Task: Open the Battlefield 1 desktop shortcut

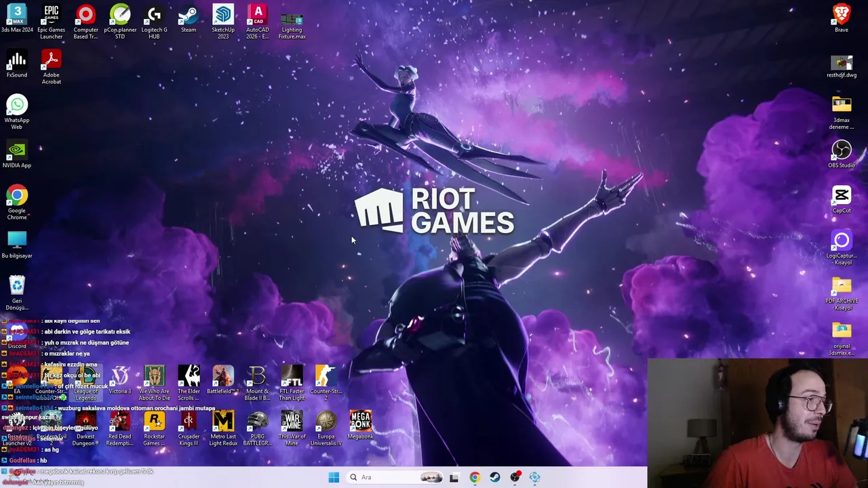Action: click(x=223, y=380)
